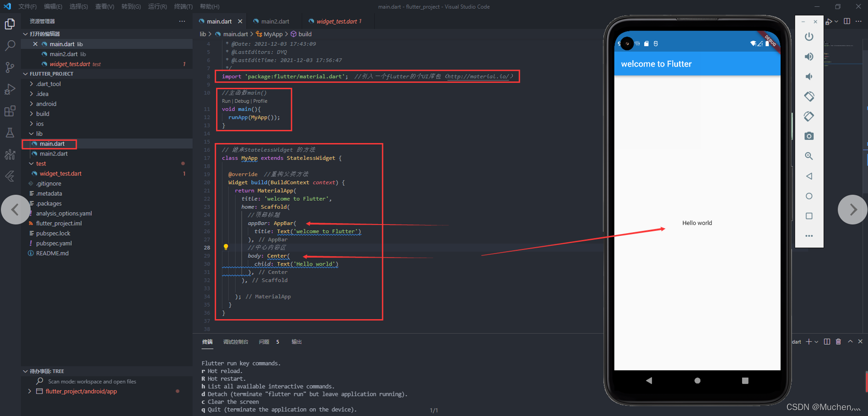This screenshot has height=416, width=868.
Task: Click emulator volume up button
Action: [x=809, y=56]
